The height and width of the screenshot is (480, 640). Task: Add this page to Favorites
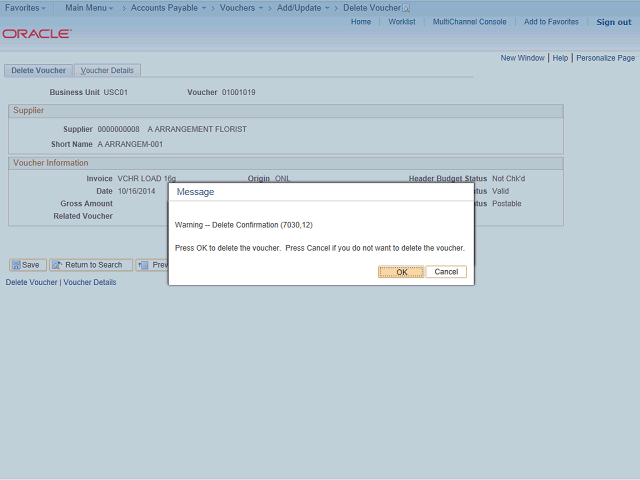[551, 22]
